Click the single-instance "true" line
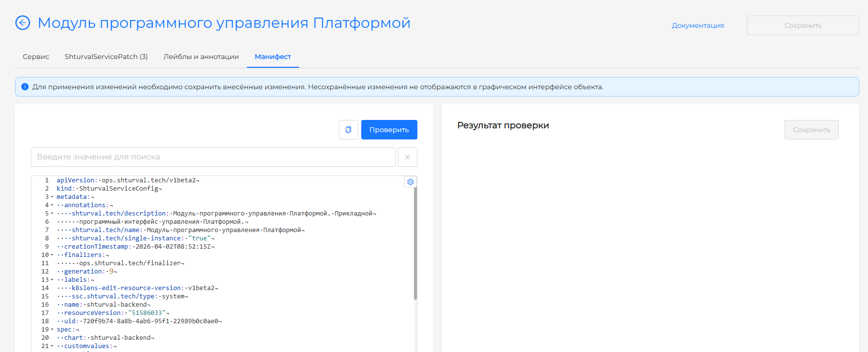868x352 pixels. [135, 238]
